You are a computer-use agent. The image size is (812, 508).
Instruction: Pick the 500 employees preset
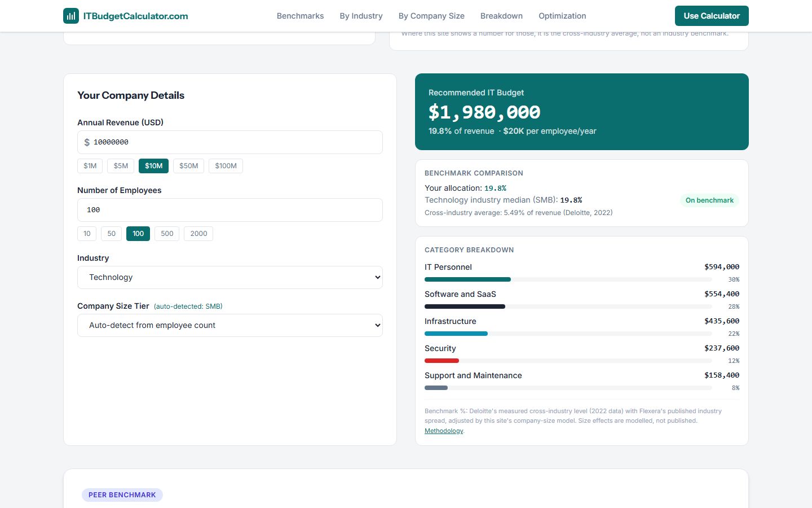coord(167,234)
